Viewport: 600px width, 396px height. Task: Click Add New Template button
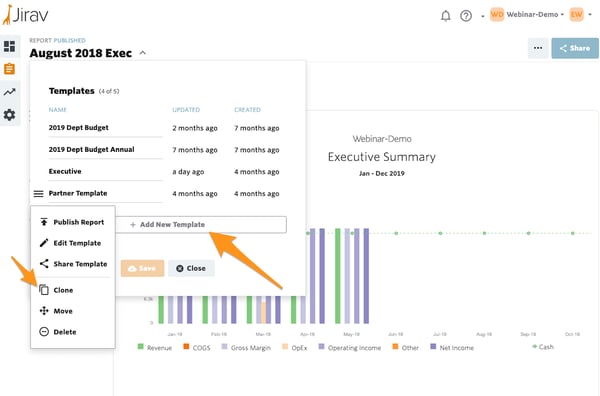pos(201,225)
